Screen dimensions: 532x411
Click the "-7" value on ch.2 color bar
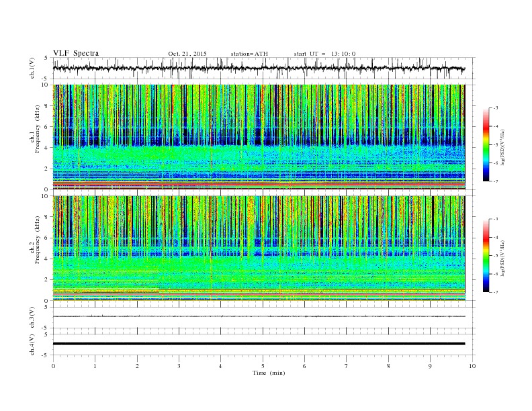496,292
